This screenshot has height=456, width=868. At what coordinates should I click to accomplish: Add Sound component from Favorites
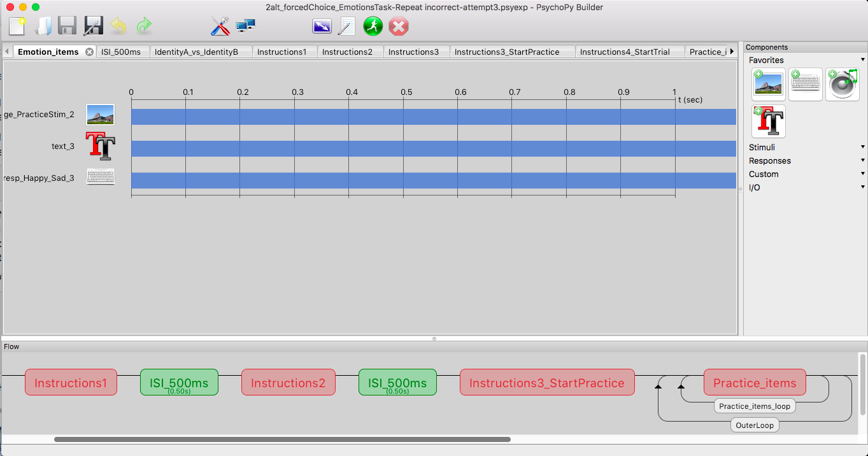[843, 85]
